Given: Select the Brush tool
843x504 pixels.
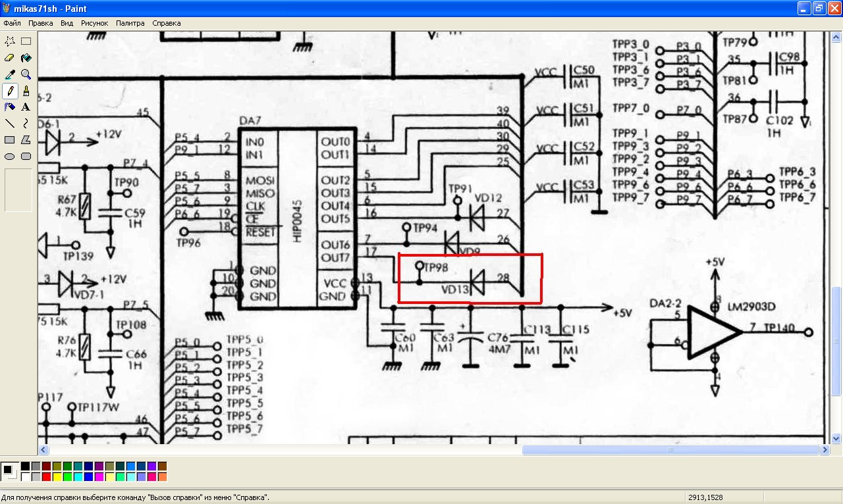Looking at the screenshot, I should pos(26,91).
